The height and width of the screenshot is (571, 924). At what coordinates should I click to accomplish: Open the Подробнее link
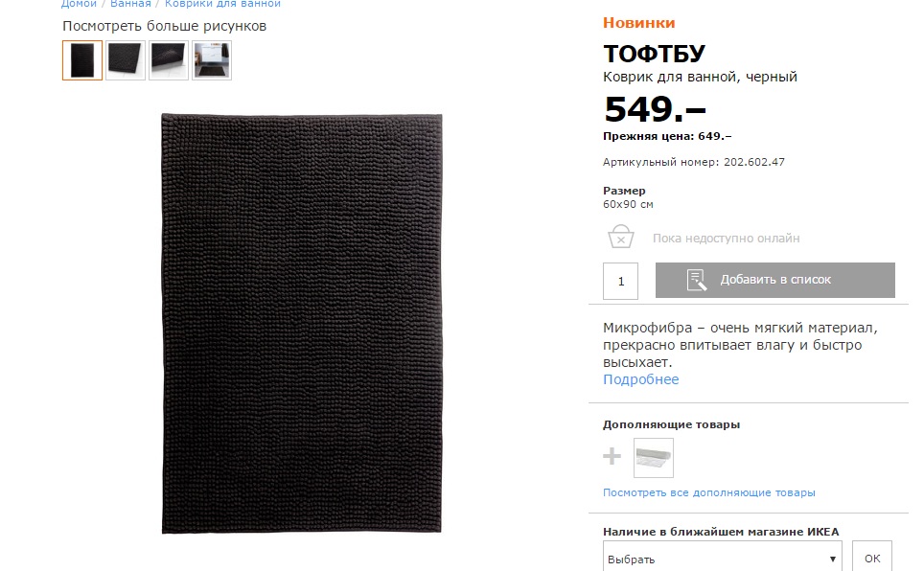(640, 379)
